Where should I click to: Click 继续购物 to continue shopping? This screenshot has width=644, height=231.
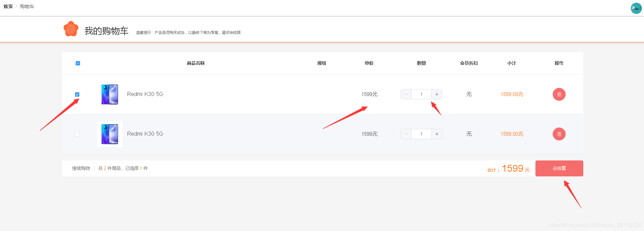click(81, 168)
